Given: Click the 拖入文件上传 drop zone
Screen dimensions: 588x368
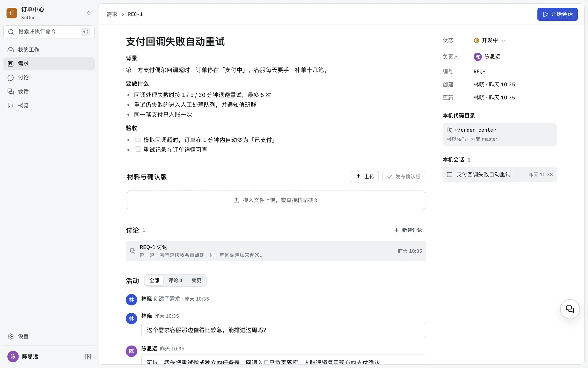Looking at the screenshot, I should tap(276, 200).
